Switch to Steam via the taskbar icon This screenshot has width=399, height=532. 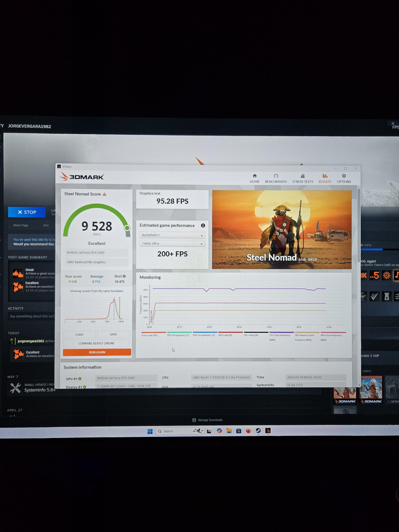(258, 431)
